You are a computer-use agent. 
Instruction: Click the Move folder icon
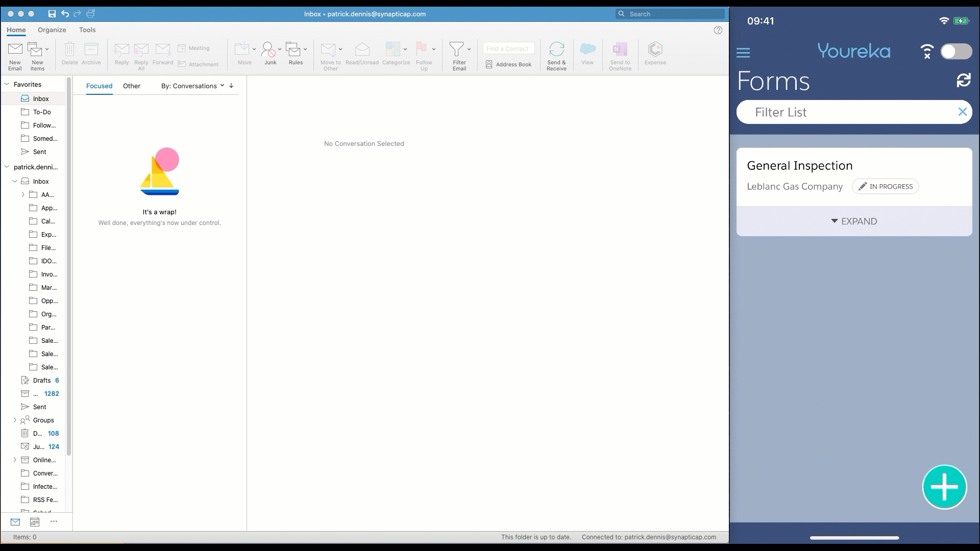[242, 49]
